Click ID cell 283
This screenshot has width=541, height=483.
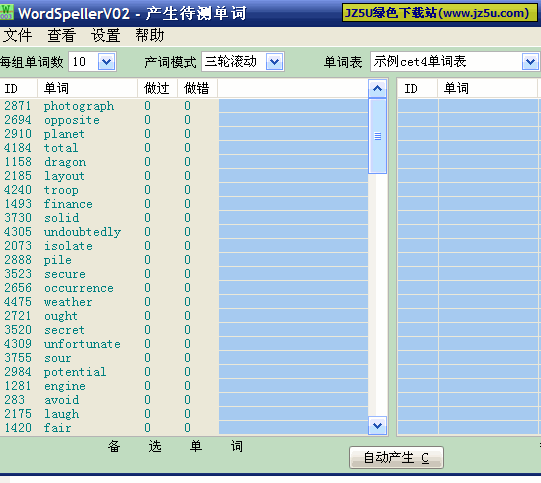pos(14,400)
